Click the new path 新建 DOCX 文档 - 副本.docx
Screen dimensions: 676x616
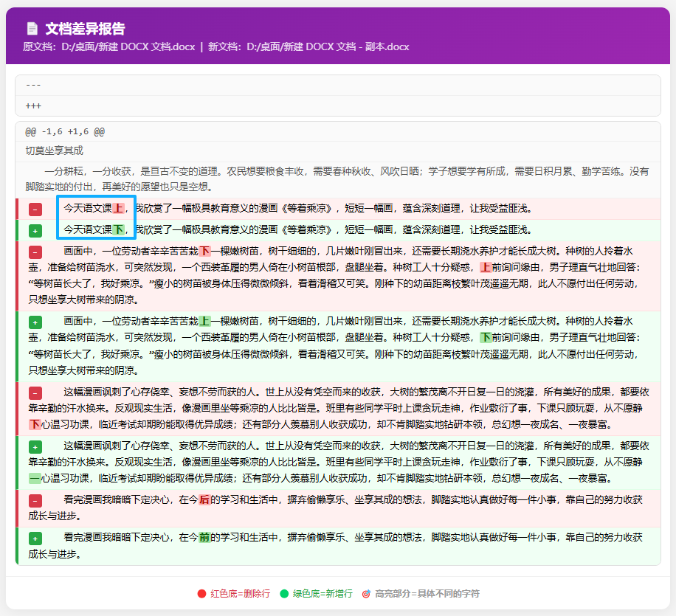tap(328, 46)
